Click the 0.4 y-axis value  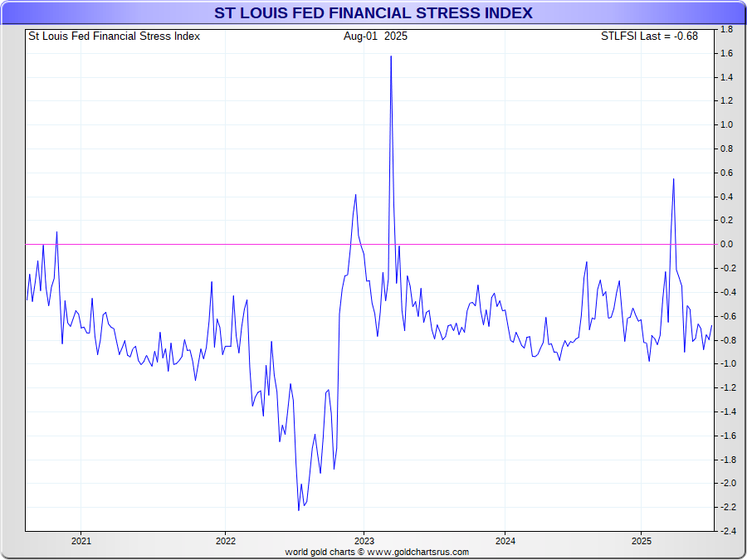pyautogui.click(x=727, y=197)
